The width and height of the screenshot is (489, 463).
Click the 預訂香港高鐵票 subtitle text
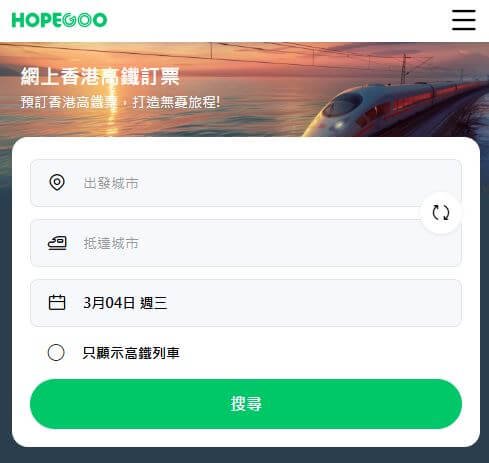click(x=68, y=102)
